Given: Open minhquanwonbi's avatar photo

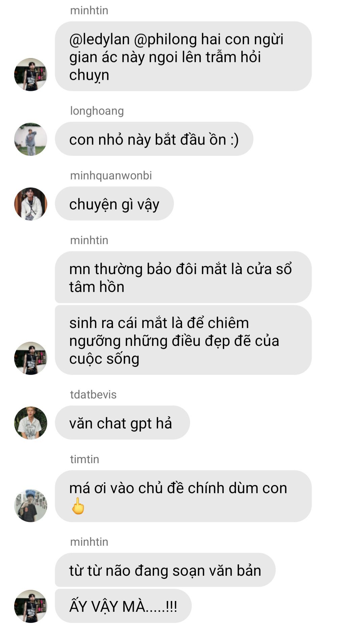Looking at the screenshot, I should tap(31, 204).
